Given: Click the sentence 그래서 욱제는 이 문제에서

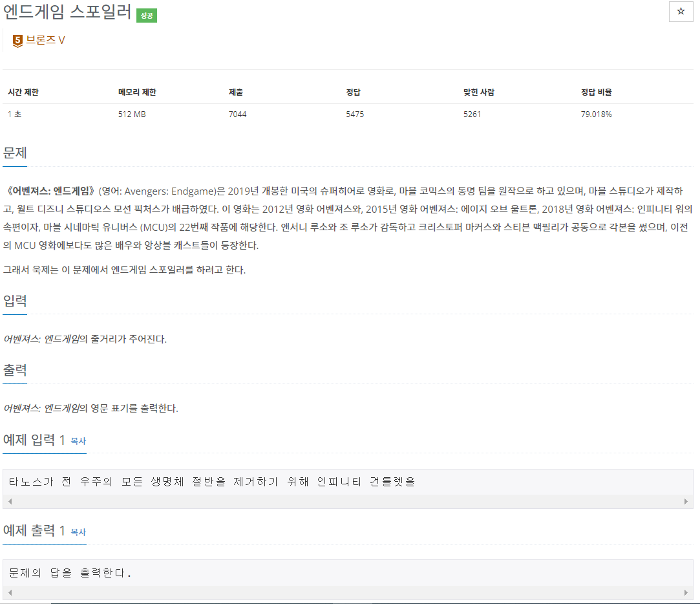Looking at the screenshot, I should (124, 270).
